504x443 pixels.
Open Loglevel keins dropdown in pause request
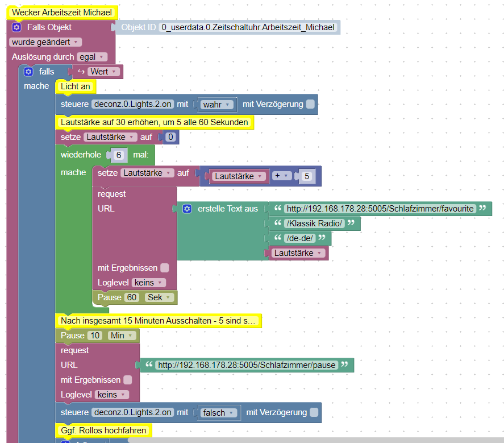(x=111, y=395)
